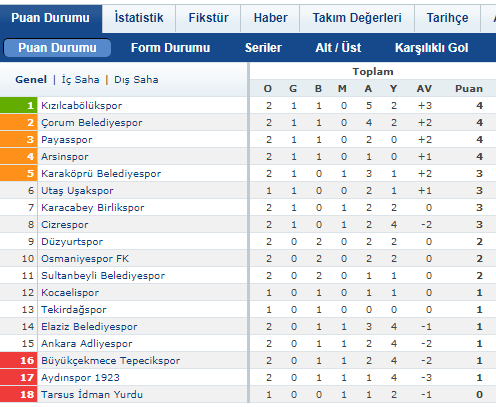Filter standings by Dış Saha
The width and height of the screenshot is (496, 407).
(136, 80)
